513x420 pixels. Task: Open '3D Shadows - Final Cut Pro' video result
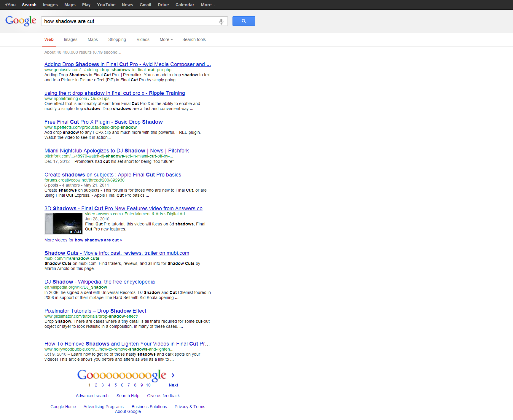click(x=126, y=209)
